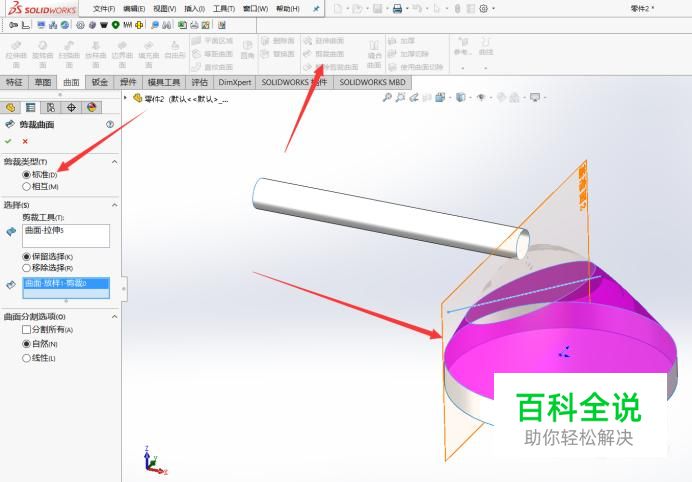The image size is (692, 482).
Task: Click the binoculars icon in second toolbar
Action: (x=167, y=25)
